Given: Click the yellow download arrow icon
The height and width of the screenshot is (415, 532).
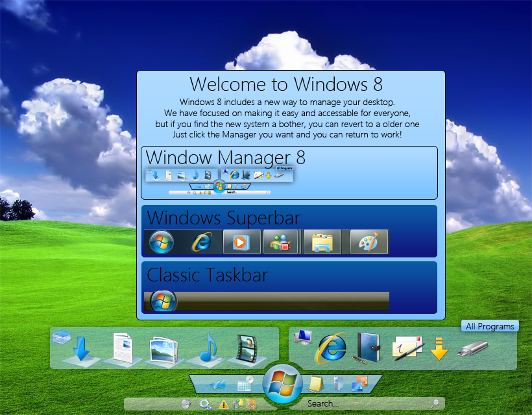Looking at the screenshot, I should [439, 349].
